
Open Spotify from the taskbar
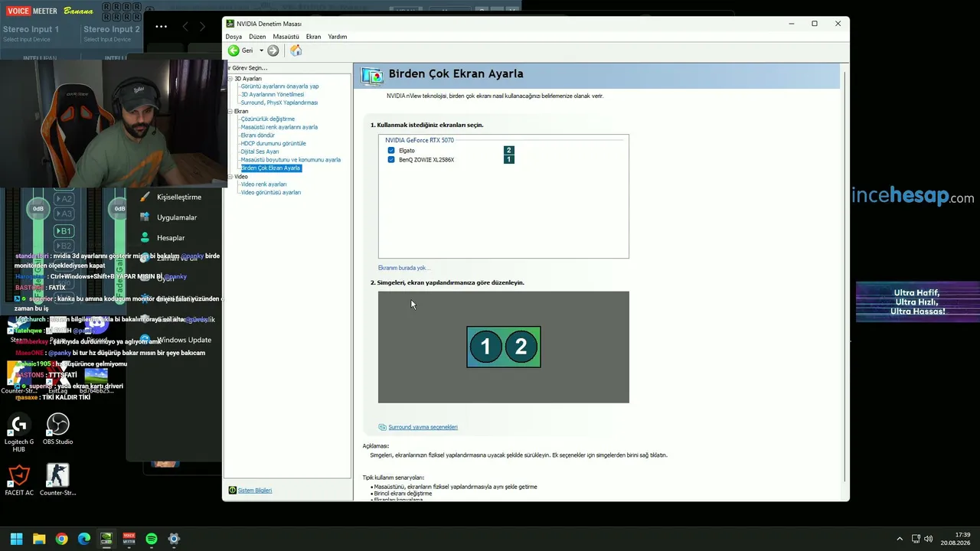[152, 539]
